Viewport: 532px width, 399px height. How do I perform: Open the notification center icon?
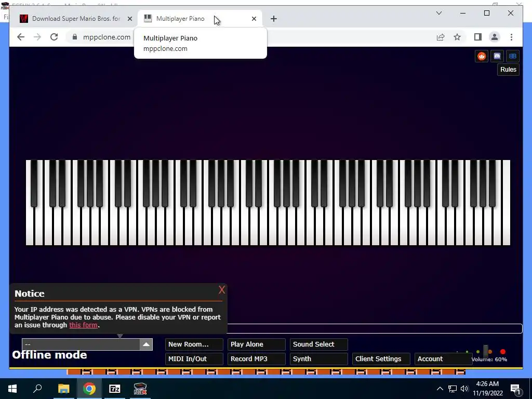(x=515, y=389)
